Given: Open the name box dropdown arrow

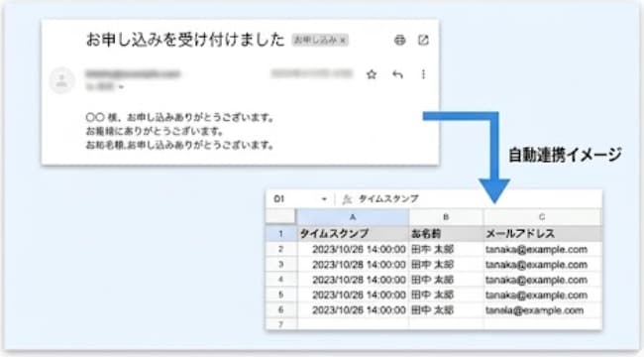Looking at the screenshot, I should [324, 199].
